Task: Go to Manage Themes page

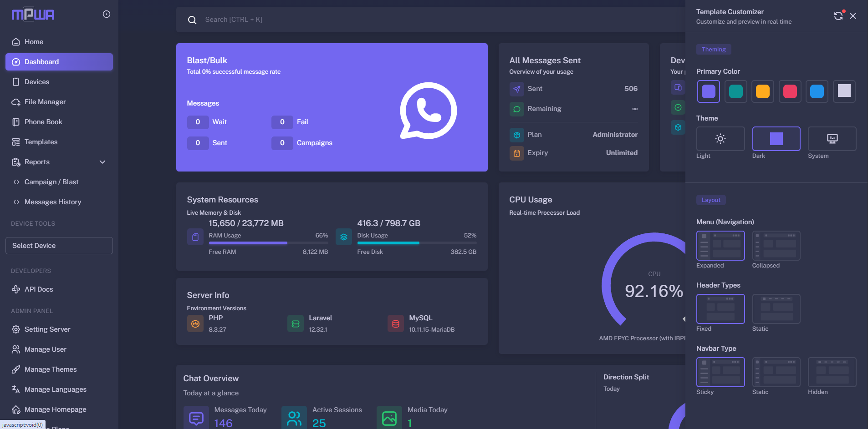Action: [51, 369]
